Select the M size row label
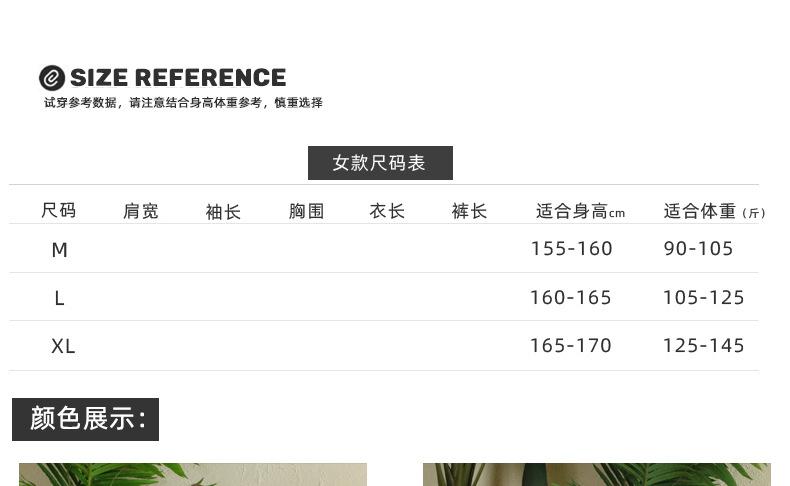This screenshot has width=790, height=486. pos(60,250)
